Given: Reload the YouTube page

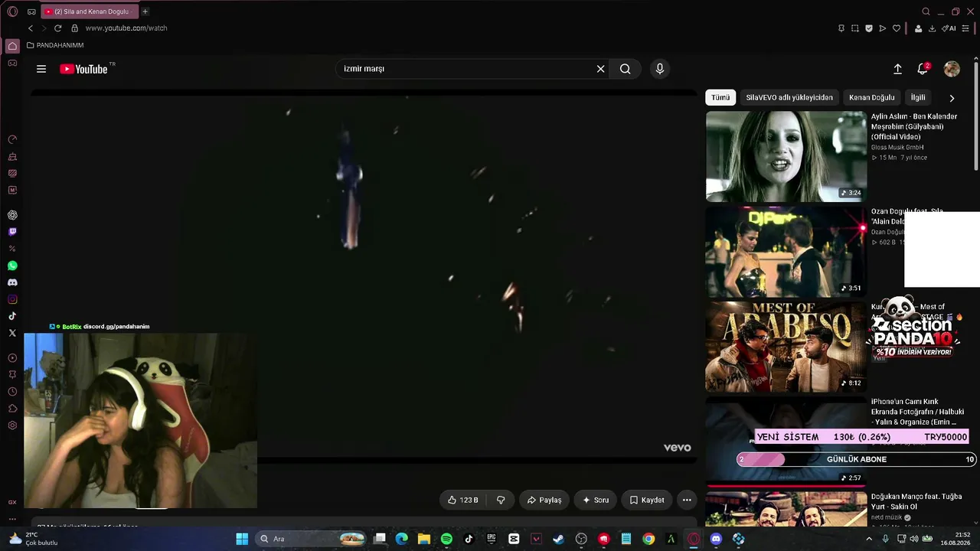Looking at the screenshot, I should pos(57,28).
